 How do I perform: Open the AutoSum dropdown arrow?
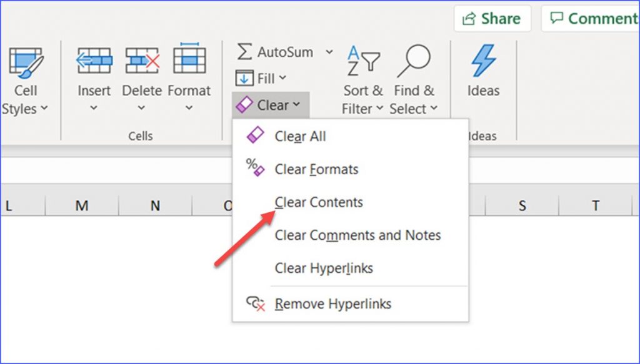[x=329, y=52]
